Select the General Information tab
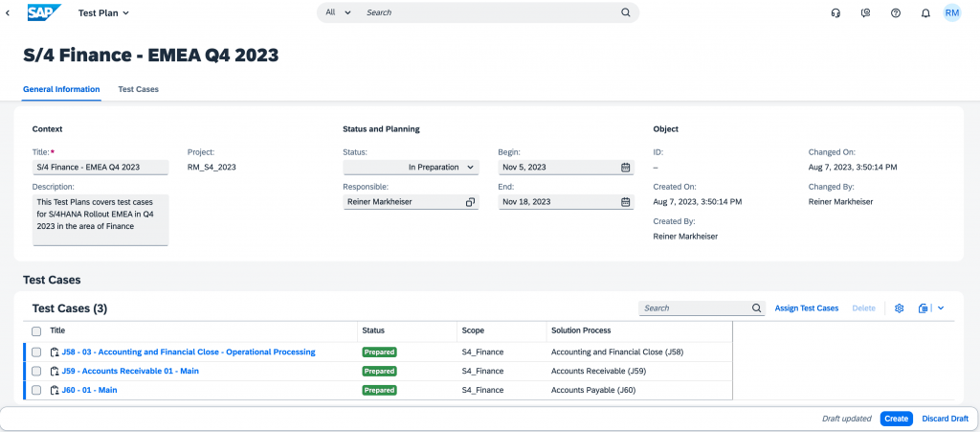Viewport: 980px width, 432px height. [x=61, y=89]
